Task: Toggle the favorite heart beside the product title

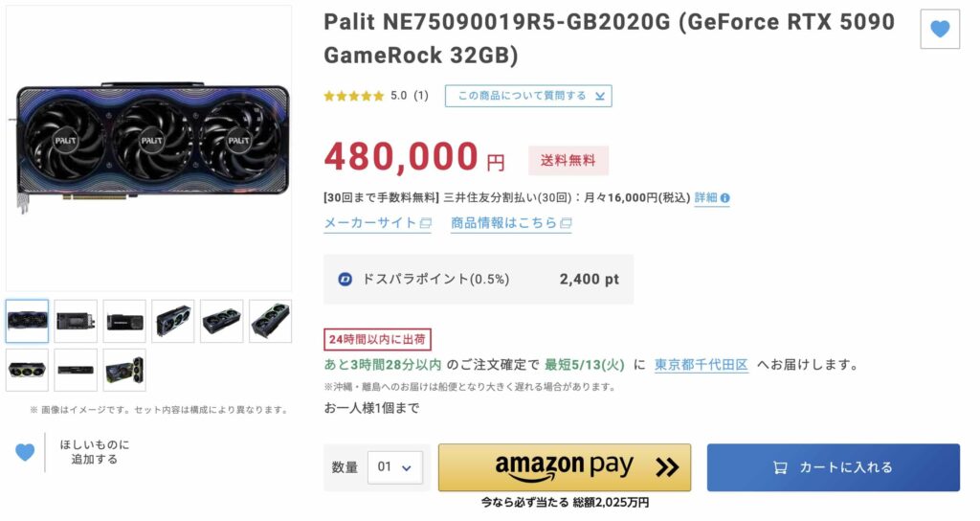Action: (x=940, y=29)
